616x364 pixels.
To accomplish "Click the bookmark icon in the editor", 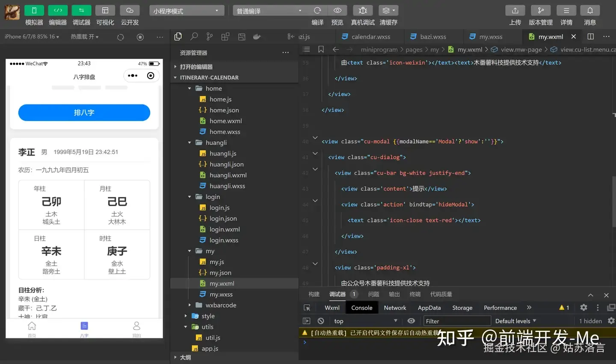I will point(321,50).
